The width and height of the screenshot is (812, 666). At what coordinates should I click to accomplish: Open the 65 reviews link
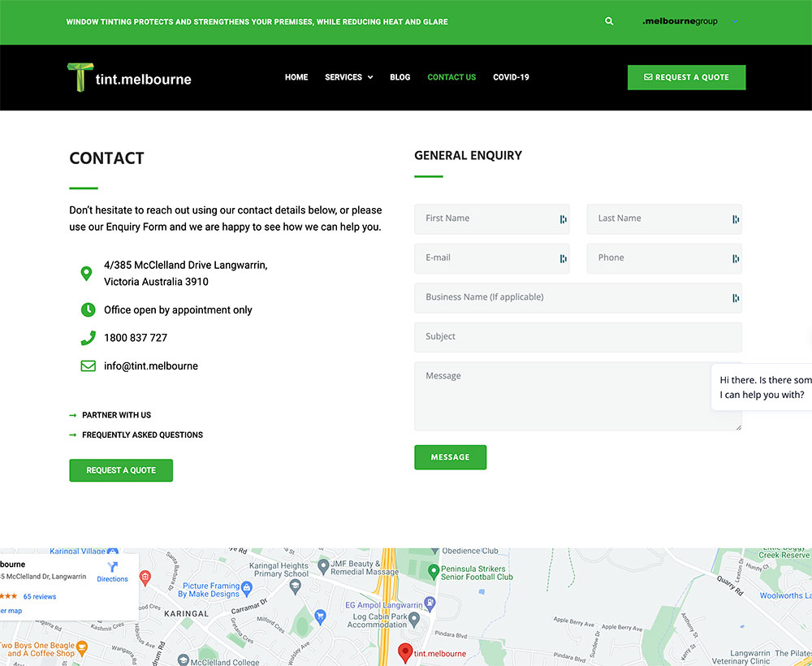(39, 597)
